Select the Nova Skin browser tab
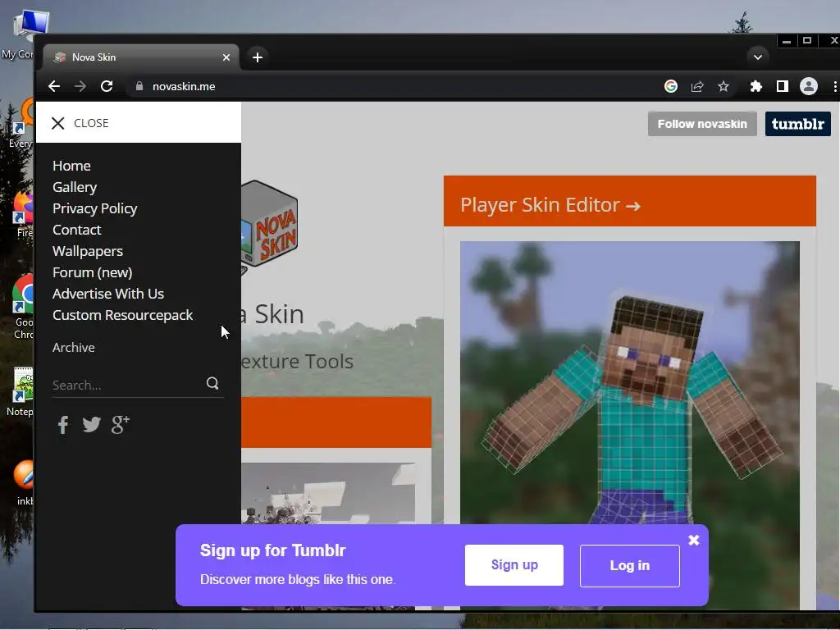The height and width of the screenshot is (630, 840). pyautogui.click(x=140, y=57)
